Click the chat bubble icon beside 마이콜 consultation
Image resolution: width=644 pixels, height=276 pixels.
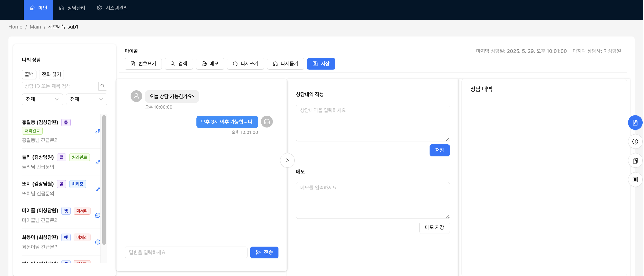[x=98, y=216]
